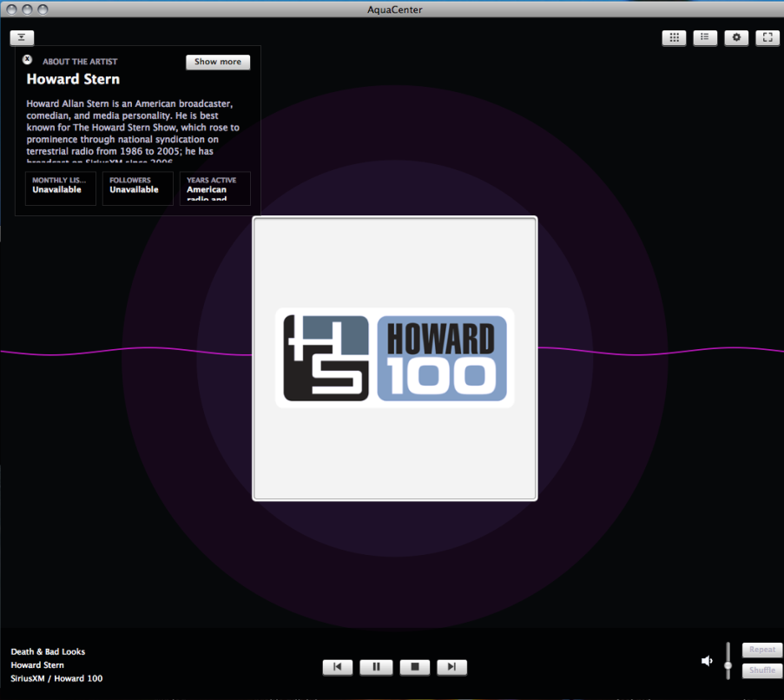Screen dimensions: 784x700
Task: Click the Howard 100 album artwork
Action: (395, 358)
